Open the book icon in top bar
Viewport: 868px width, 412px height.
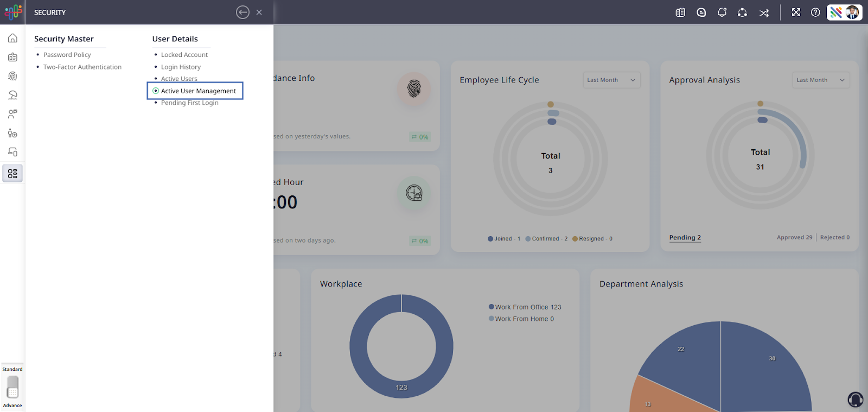[x=680, y=12]
